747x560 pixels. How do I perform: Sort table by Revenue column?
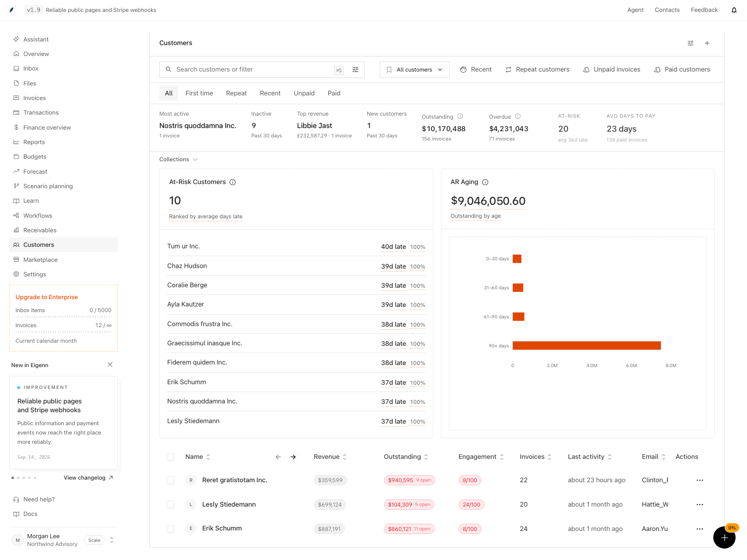click(x=330, y=457)
